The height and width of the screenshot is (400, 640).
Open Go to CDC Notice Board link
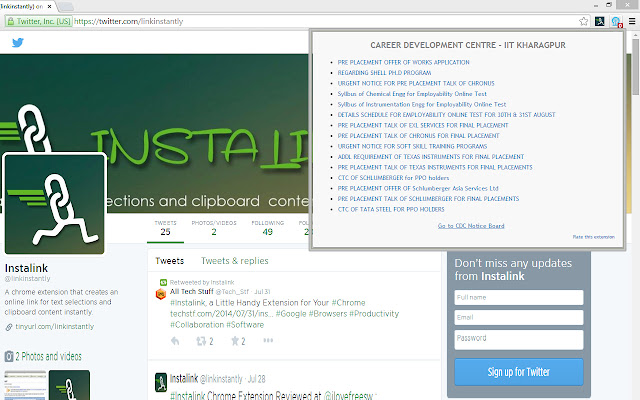[x=470, y=226]
